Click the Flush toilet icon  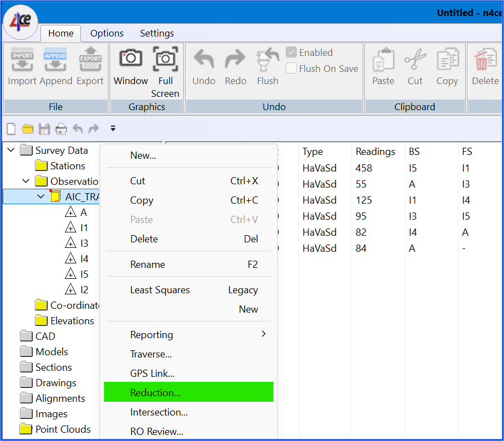point(268,59)
